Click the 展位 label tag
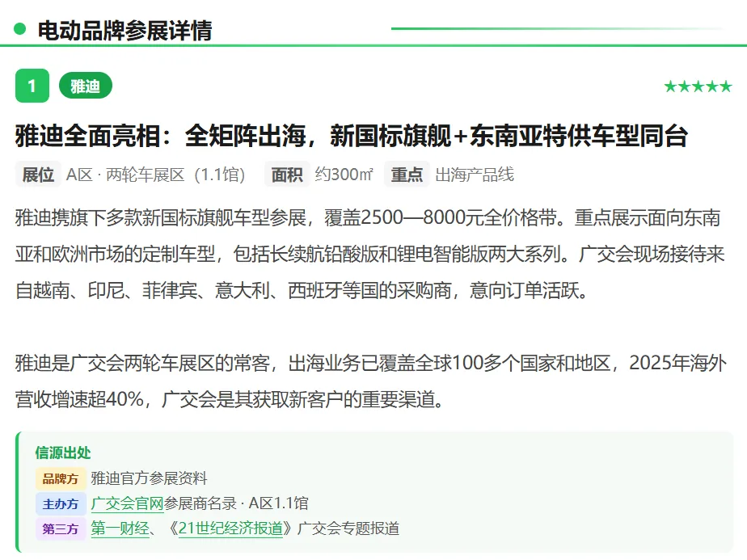The height and width of the screenshot is (560, 747). pyautogui.click(x=38, y=175)
